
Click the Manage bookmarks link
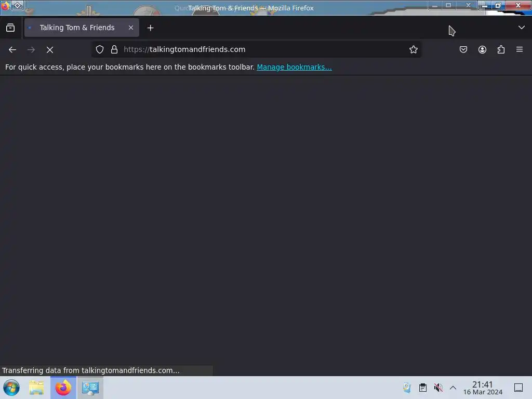pos(294,67)
